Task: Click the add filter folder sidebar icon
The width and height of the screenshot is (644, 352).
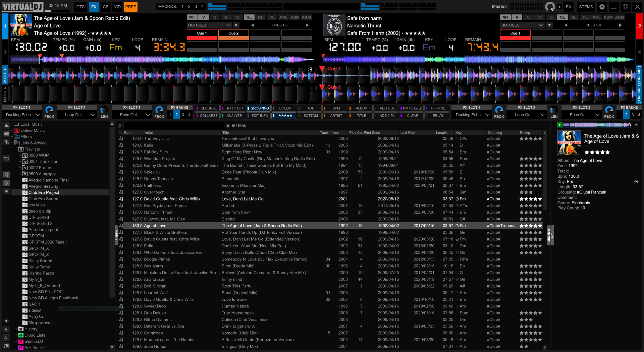Action: (6, 142)
